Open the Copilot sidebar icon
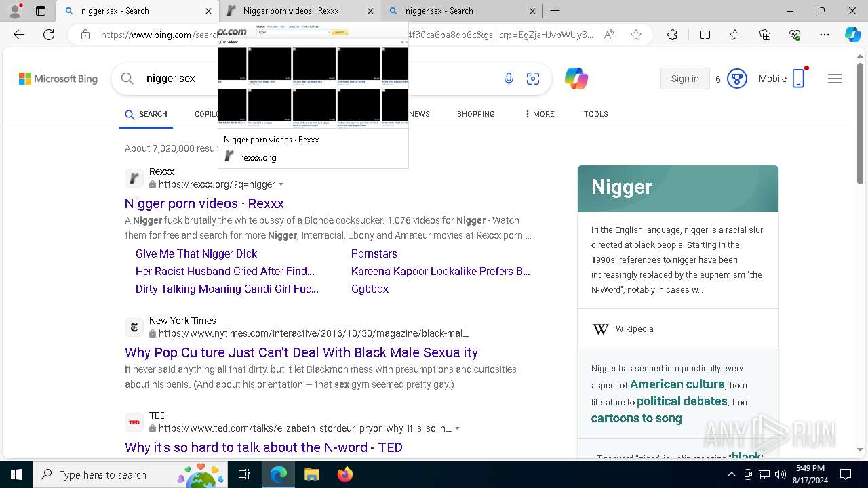 tap(852, 35)
